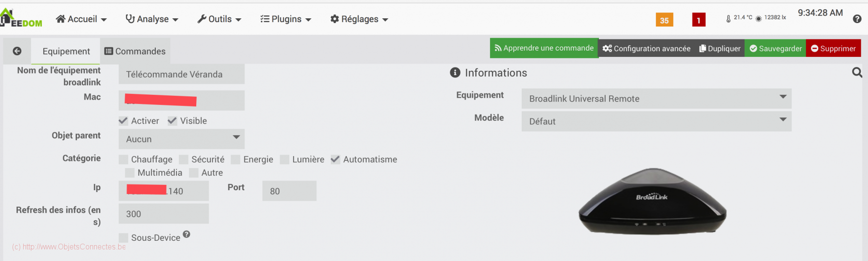868x261 pixels.
Task: Click the Port field with 80
Action: [289, 191]
